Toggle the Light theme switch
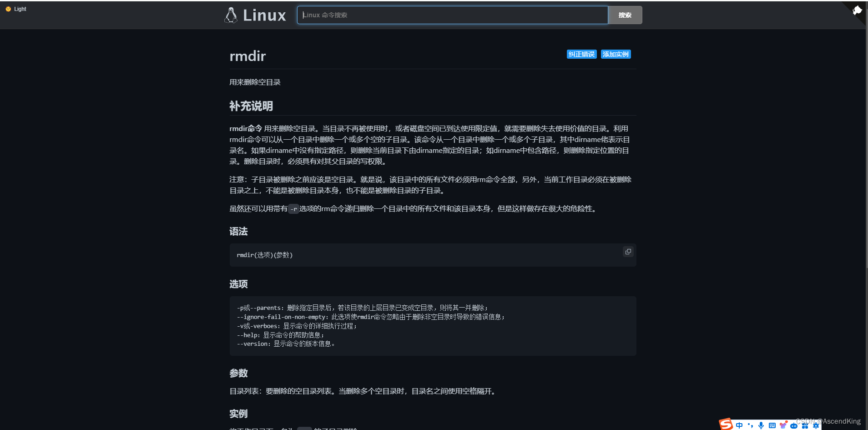Image resolution: width=868 pixels, height=430 pixels. click(16, 9)
